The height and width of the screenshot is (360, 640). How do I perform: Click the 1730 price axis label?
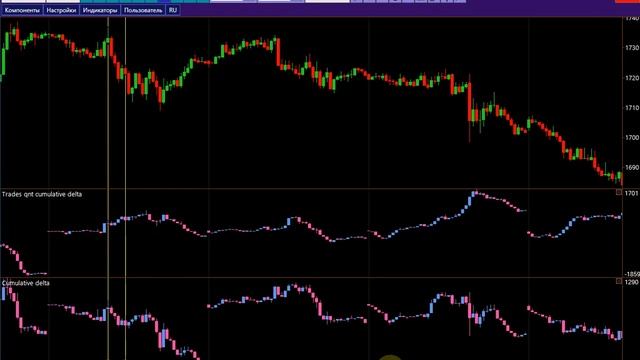[x=632, y=48]
